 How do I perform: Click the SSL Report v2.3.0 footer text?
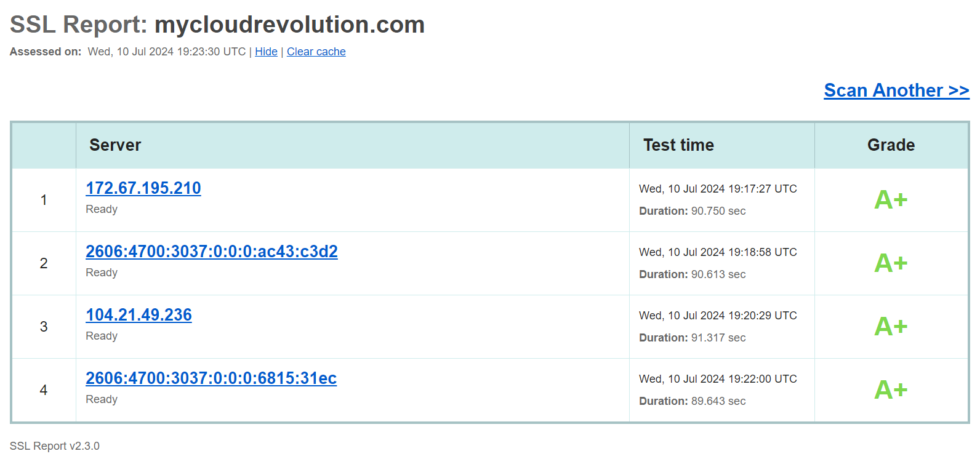point(55,446)
